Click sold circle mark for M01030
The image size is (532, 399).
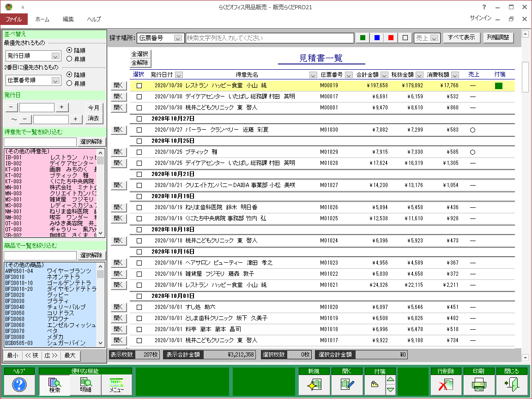click(472, 130)
